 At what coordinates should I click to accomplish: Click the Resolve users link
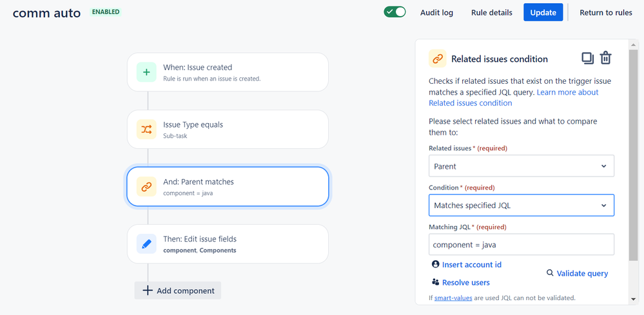pos(465,282)
